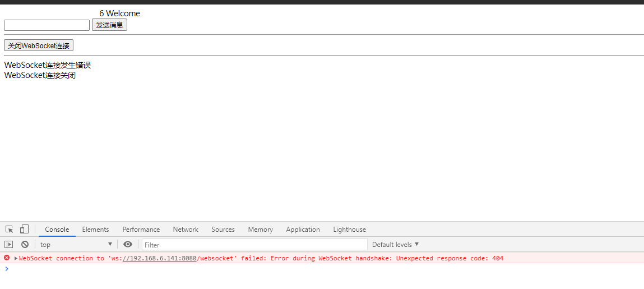The height and width of the screenshot is (289, 644).
Task: Click the 发送消息 button
Action: [x=110, y=25]
